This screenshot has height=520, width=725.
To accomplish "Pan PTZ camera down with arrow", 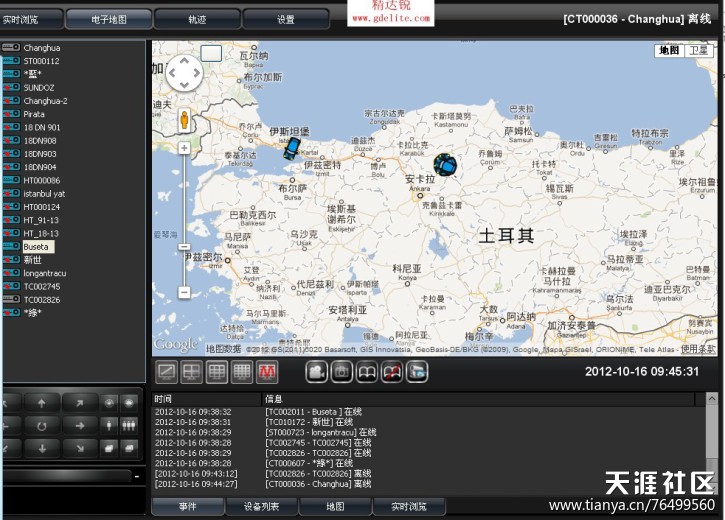I will pos(42,448).
